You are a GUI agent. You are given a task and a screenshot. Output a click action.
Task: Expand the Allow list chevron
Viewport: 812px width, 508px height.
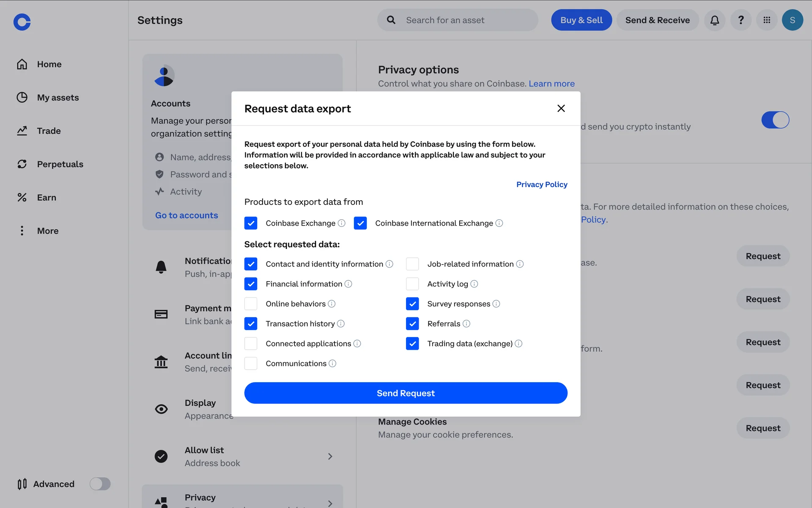coord(330,456)
